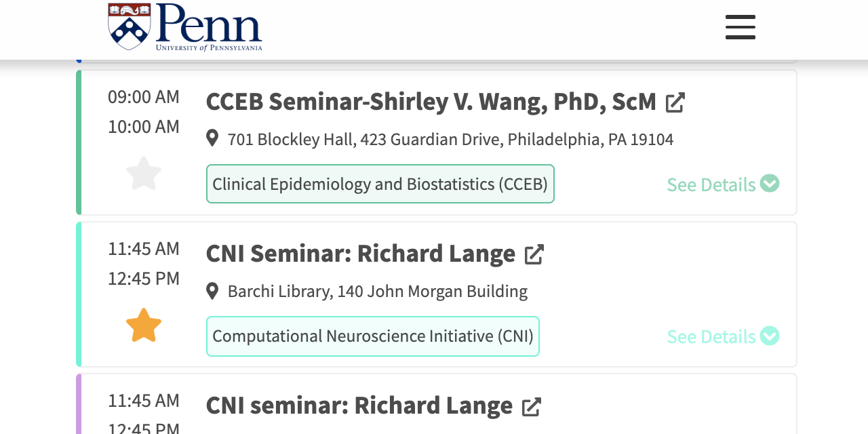
Task: Click the CNI See Details chevron icon
Action: point(770,336)
